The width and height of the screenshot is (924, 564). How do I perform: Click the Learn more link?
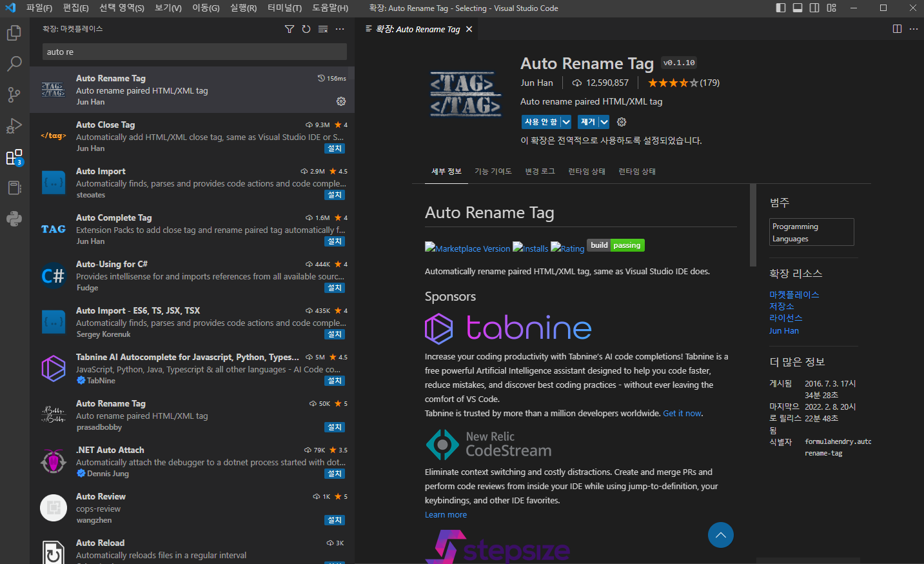446,515
